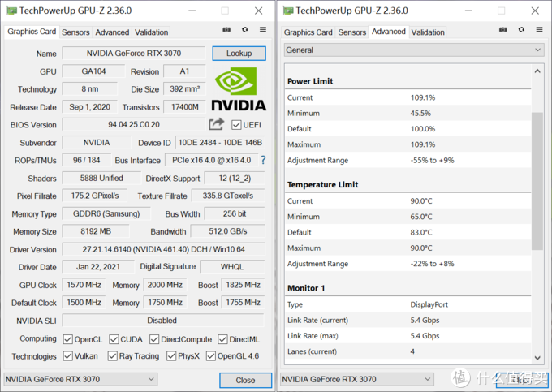This screenshot has width=552, height=392.
Task: Click Release Date field Sep 1, 2020
Action: (89, 106)
